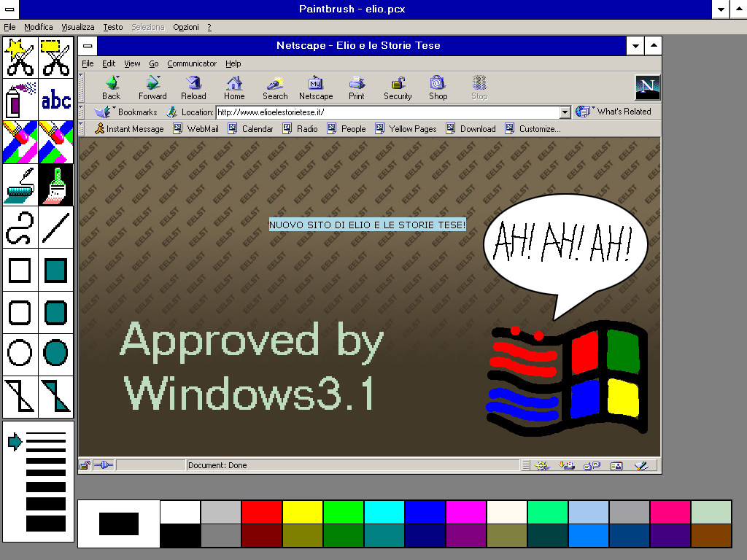747x560 pixels.
Task: Click the Netscape Location URL field
Action: (x=388, y=112)
